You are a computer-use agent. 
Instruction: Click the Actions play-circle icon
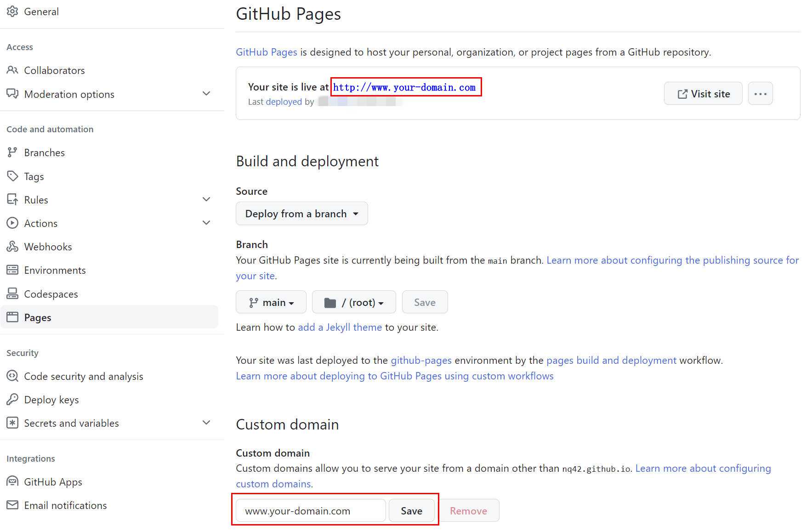point(12,223)
